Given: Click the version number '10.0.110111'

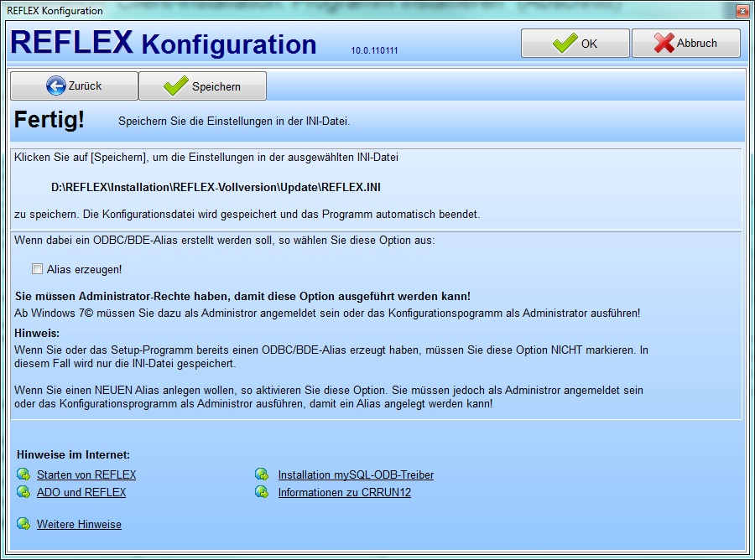Looking at the screenshot, I should tap(374, 50).
